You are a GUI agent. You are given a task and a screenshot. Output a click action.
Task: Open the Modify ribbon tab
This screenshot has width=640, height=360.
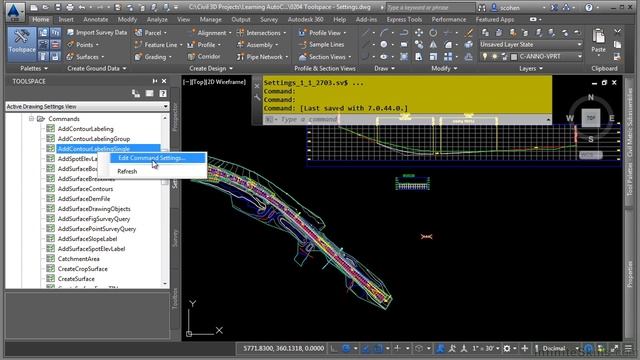pos(127,20)
